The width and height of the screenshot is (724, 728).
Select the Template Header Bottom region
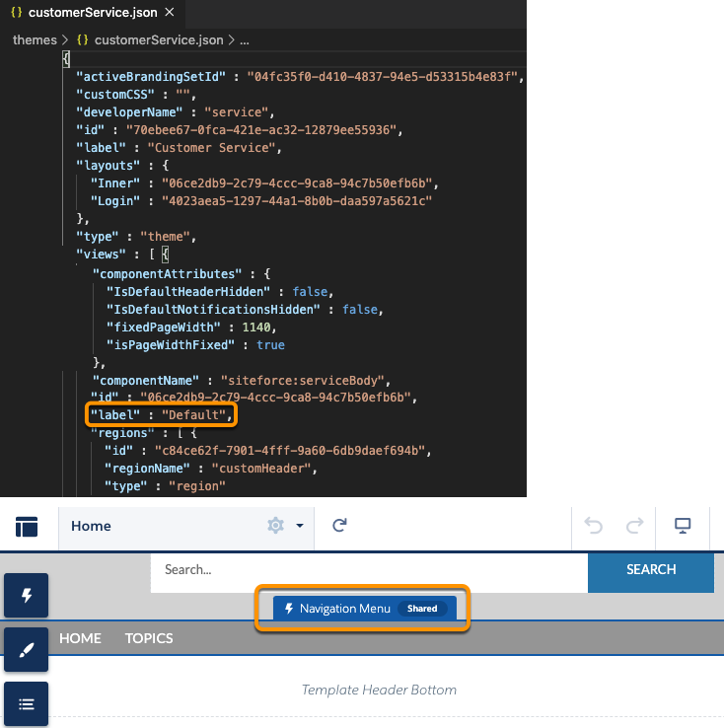379,690
